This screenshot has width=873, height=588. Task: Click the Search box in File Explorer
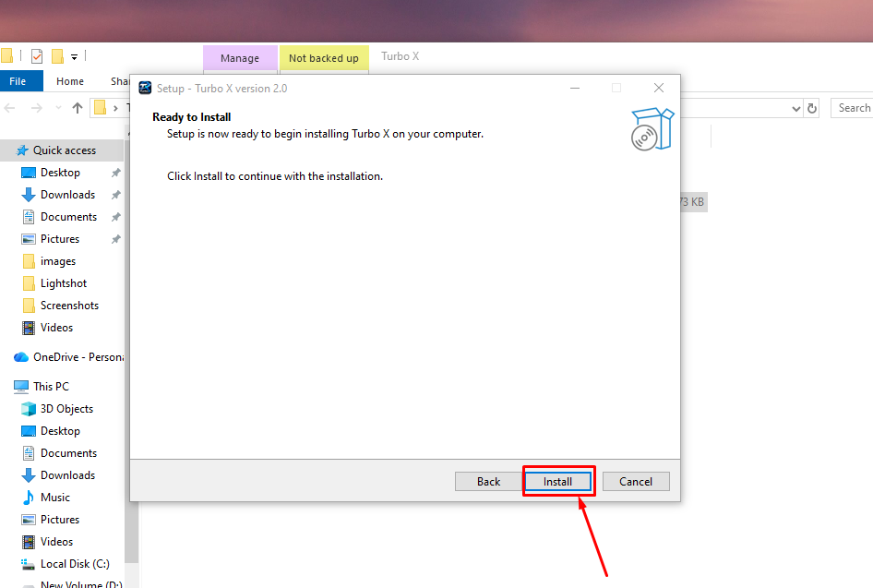tap(852, 108)
